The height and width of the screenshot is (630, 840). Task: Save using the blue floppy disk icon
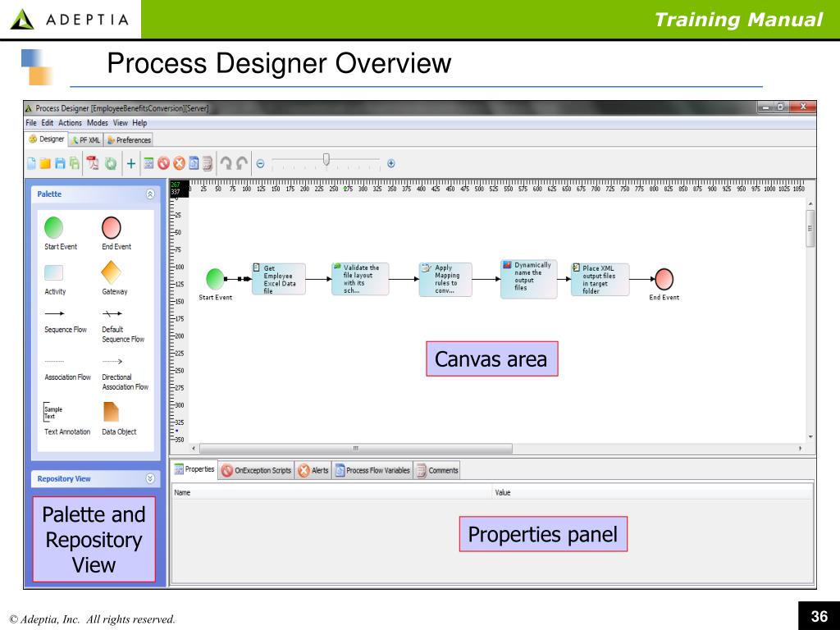click(60, 163)
